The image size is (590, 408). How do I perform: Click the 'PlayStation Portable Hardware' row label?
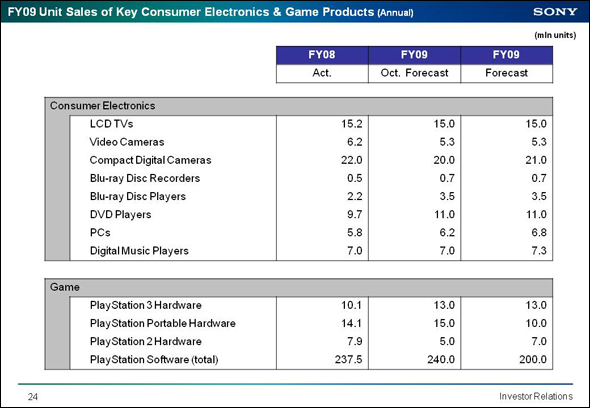tap(163, 323)
